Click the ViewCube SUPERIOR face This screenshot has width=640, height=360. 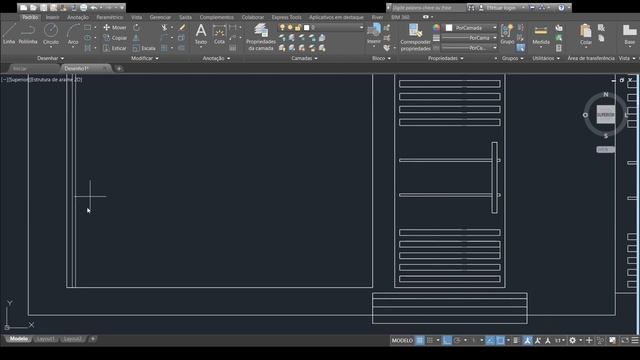click(x=606, y=115)
